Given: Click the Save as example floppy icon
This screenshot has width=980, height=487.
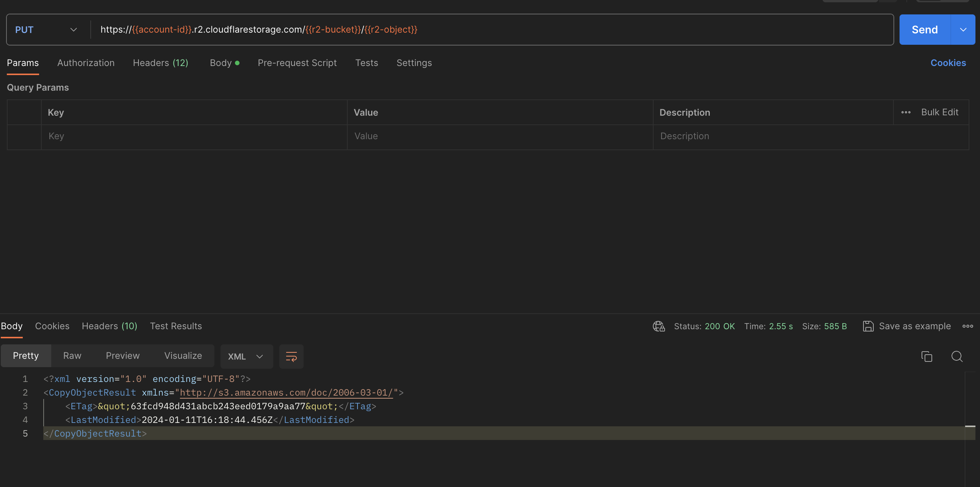Looking at the screenshot, I should [x=868, y=326].
